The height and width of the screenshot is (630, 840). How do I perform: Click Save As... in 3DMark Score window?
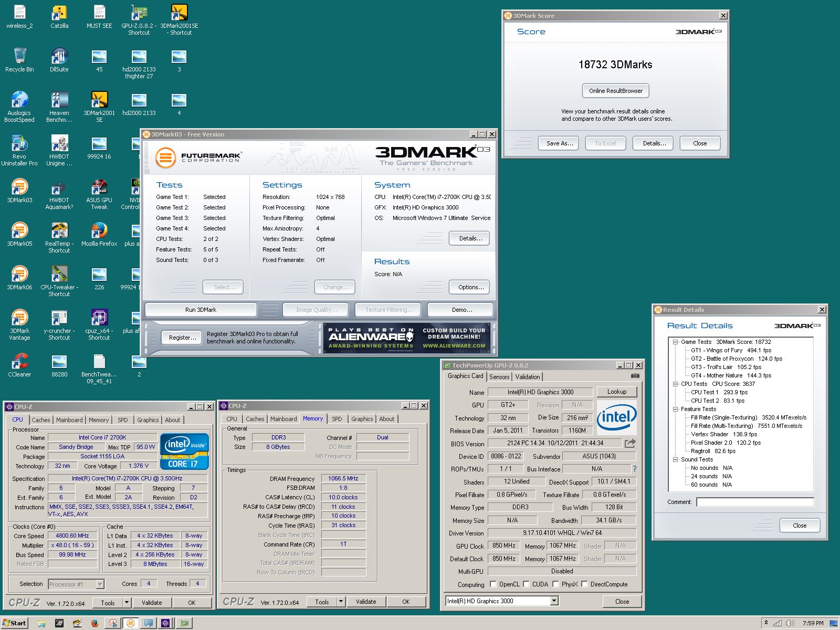pos(559,143)
